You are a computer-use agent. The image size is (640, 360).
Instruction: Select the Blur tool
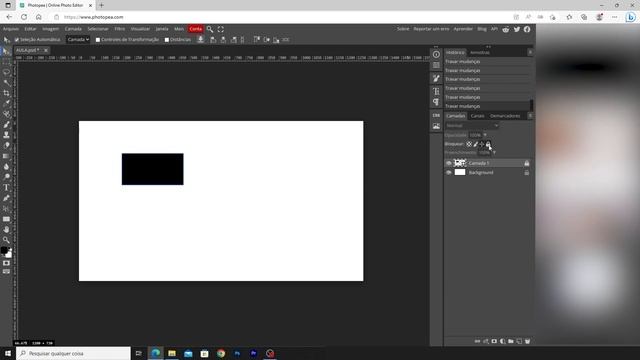click(x=6, y=167)
